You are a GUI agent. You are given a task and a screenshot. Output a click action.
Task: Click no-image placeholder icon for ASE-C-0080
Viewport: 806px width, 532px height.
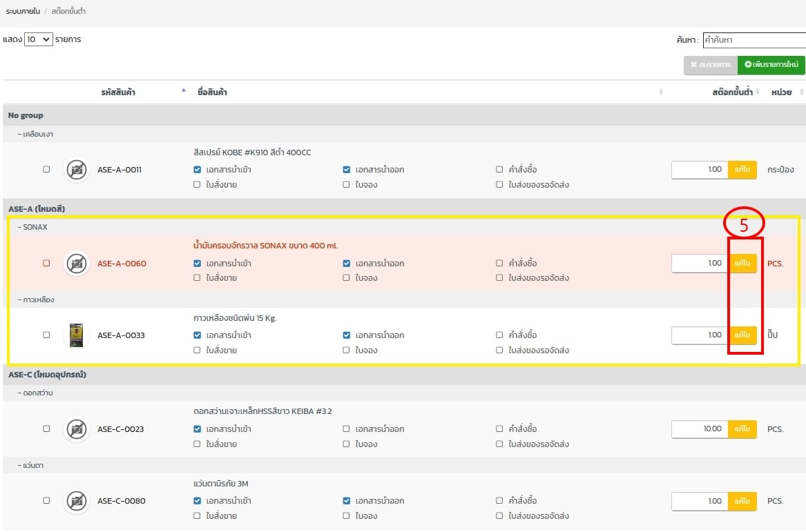(77, 501)
